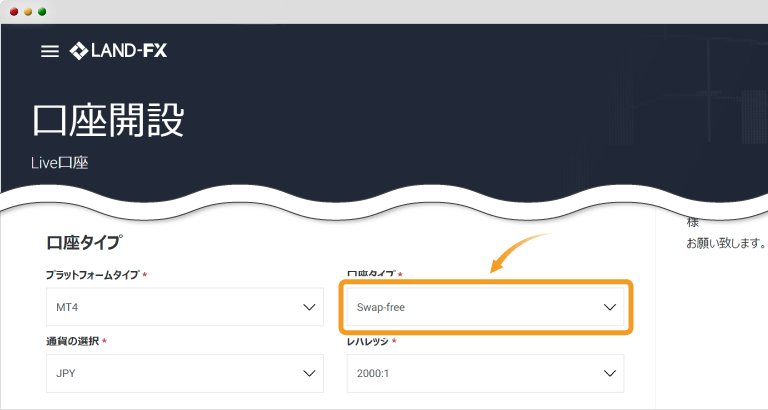This screenshot has height=410, width=768.
Task: Click the レバレッジ field label
Action: [x=367, y=341]
